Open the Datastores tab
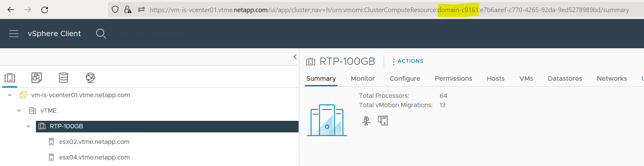This screenshot has width=644, height=166. point(565,78)
